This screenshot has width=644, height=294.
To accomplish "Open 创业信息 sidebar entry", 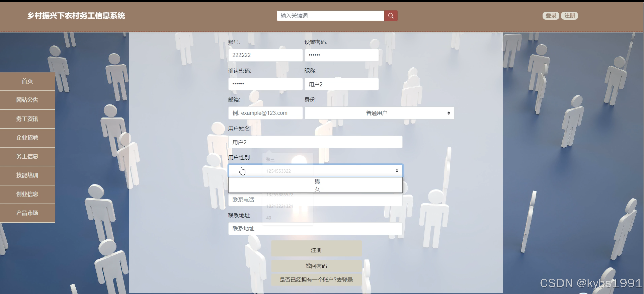I will pos(28,194).
